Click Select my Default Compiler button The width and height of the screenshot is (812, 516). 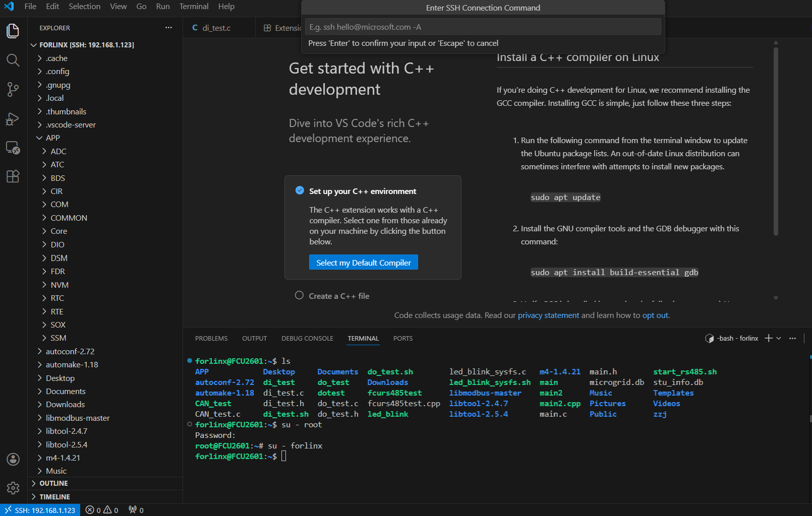pos(364,262)
